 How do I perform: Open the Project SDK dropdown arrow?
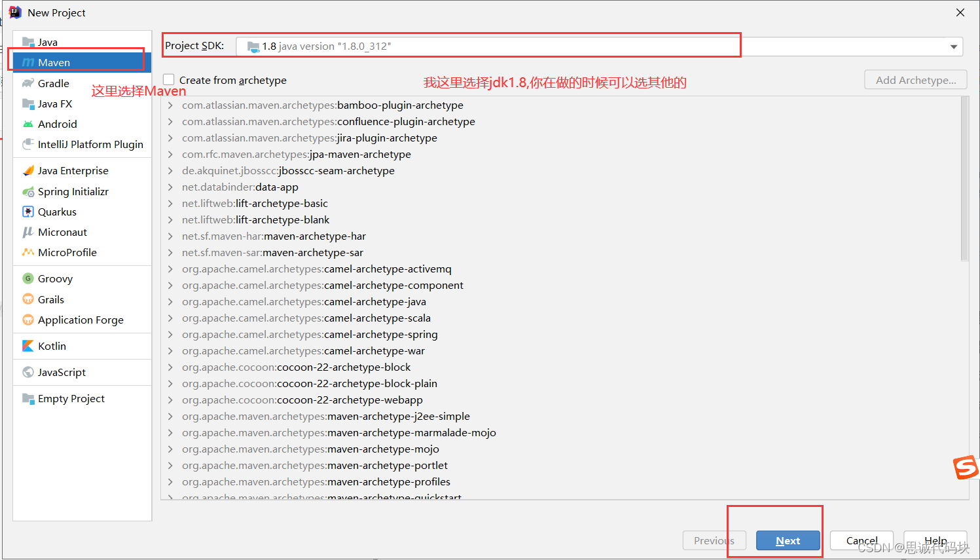pos(954,47)
